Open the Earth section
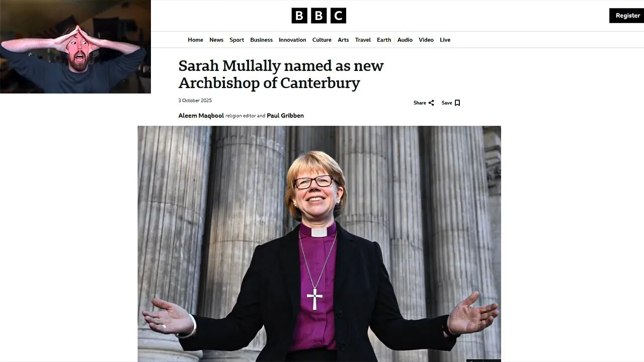644x362 pixels. point(384,40)
